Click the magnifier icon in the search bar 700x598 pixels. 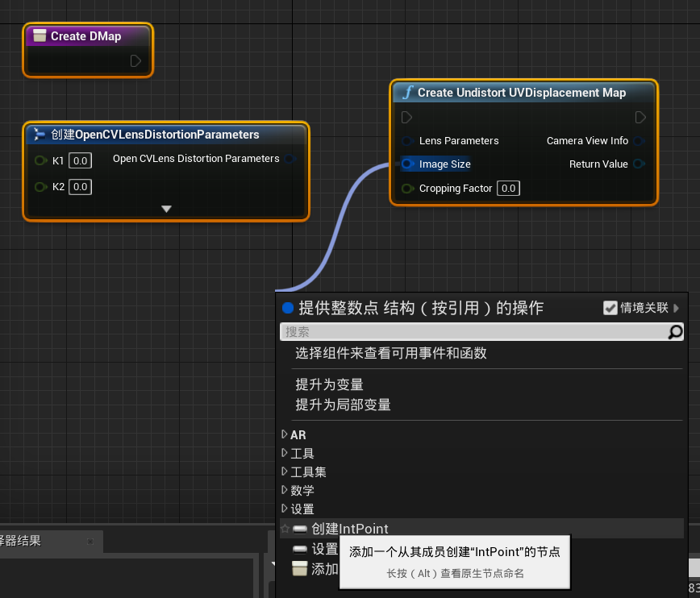677,332
